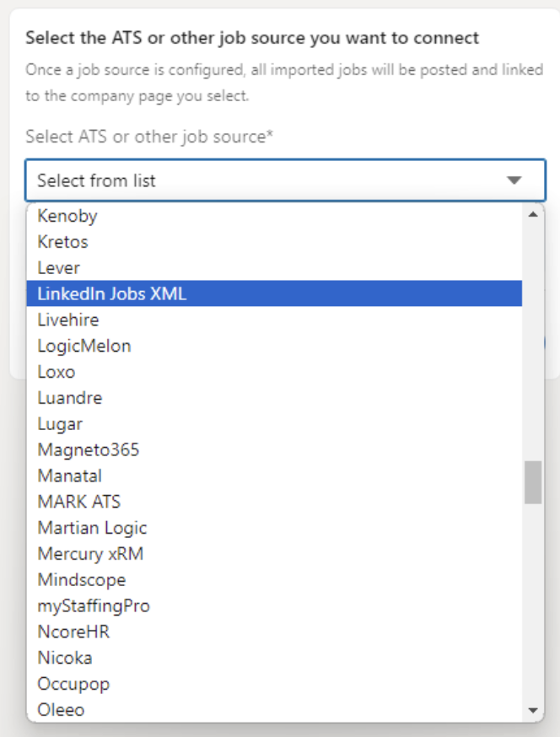Pick MARK ATS from list

coord(79,502)
